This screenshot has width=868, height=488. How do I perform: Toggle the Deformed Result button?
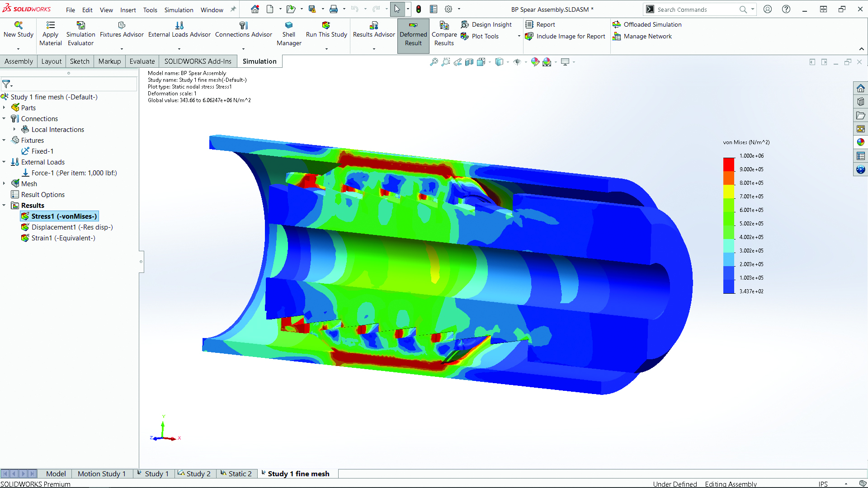click(413, 36)
